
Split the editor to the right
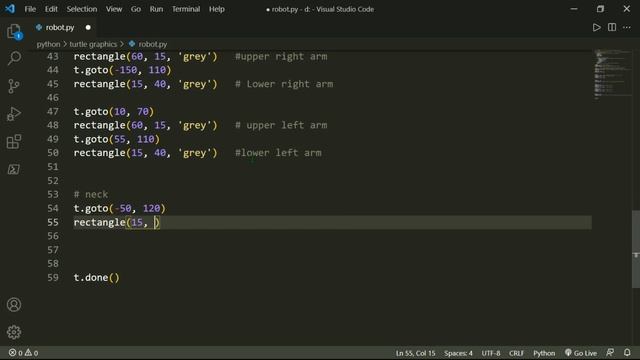pos(612,27)
